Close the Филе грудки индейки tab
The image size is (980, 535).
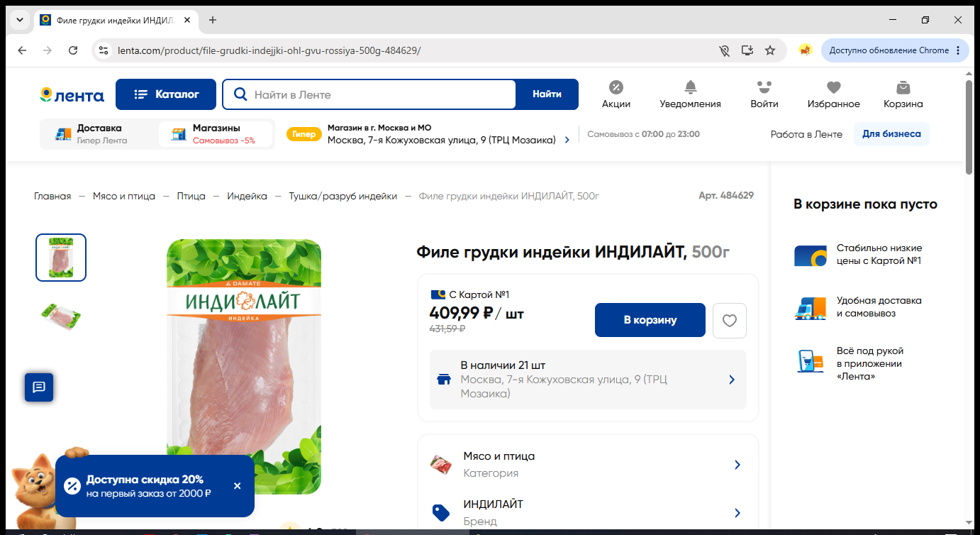tap(187, 20)
